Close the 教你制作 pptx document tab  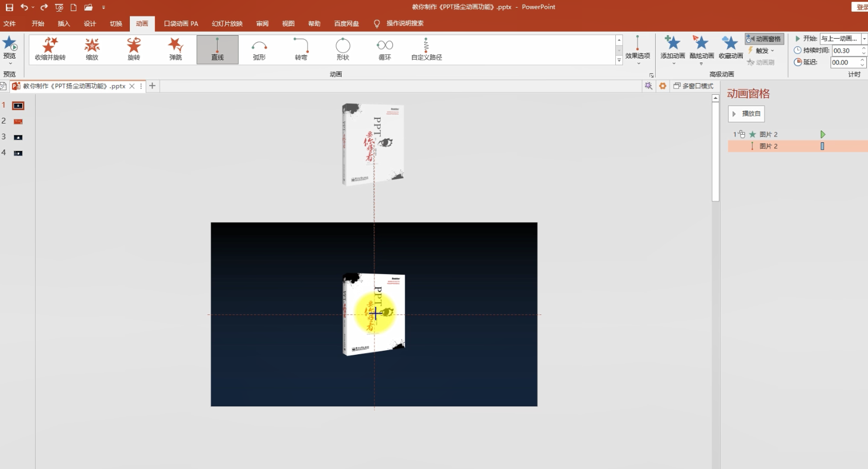[x=132, y=86]
